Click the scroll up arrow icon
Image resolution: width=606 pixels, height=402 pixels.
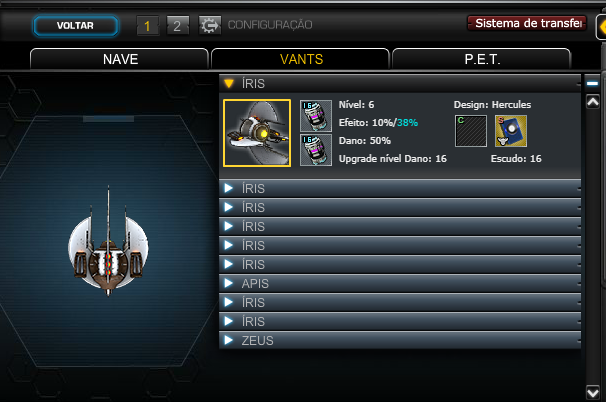[x=593, y=102]
